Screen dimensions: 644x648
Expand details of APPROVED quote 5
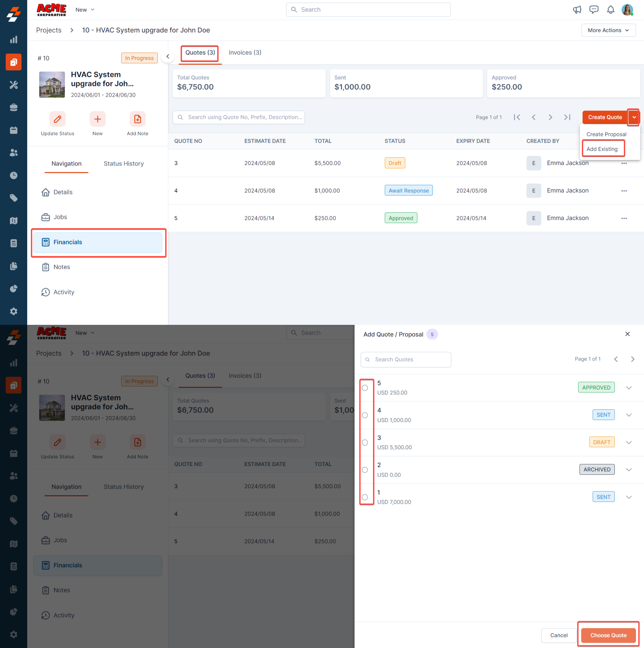point(629,388)
